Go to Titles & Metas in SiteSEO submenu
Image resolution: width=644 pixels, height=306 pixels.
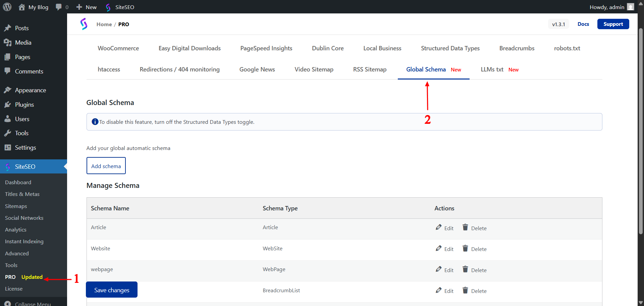[x=22, y=194]
